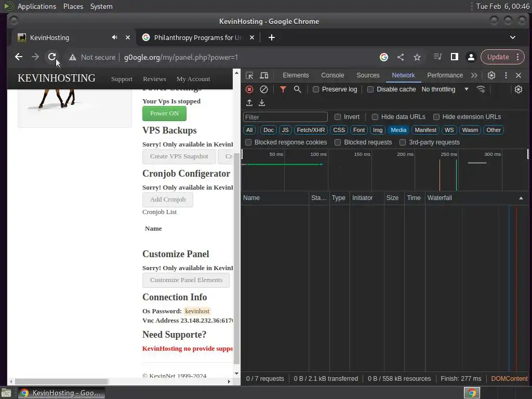Check Hide extension URLs
The image size is (532, 399).
[436, 117]
